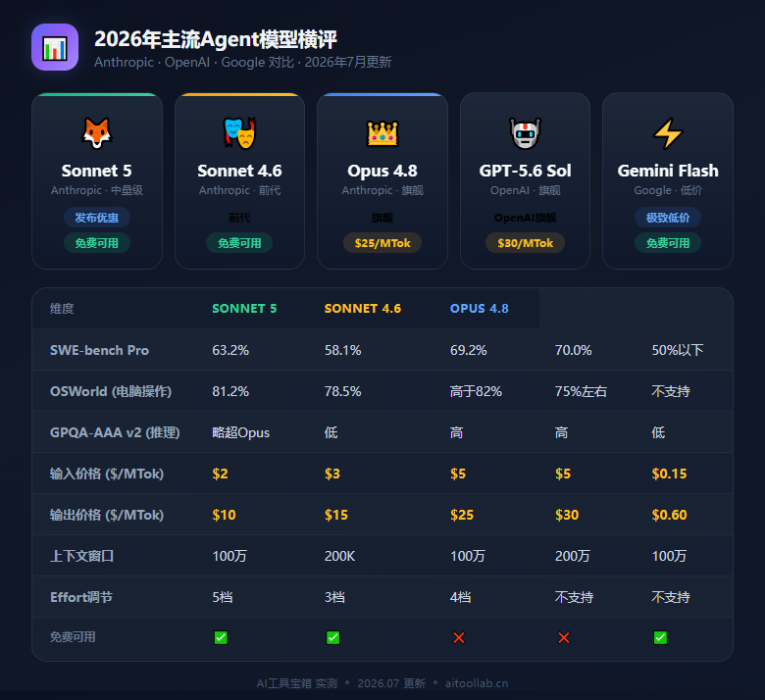Image resolution: width=765 pixels, height=700 pixels.
Task: Click the 免费可用 badge on Sonnet 5 card
Action: tap(96, 243)
